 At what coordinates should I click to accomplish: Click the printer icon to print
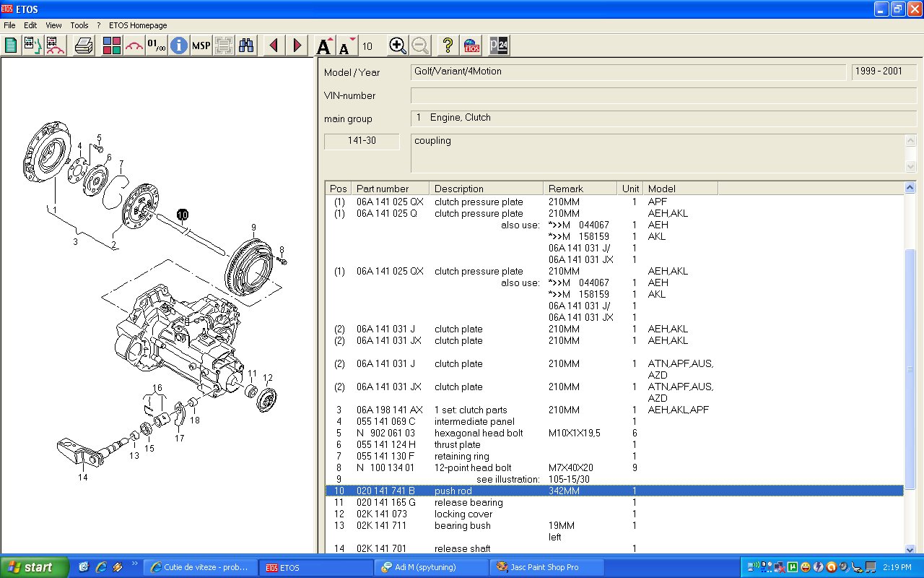84,46
